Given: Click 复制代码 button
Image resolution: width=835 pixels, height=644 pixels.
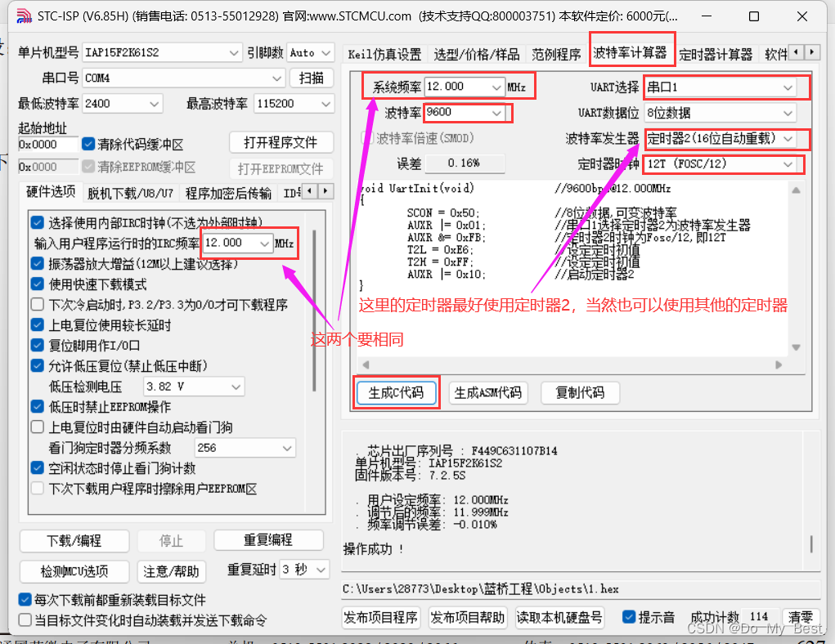Looking at the screenshot, I should click(x=580, y=393).
